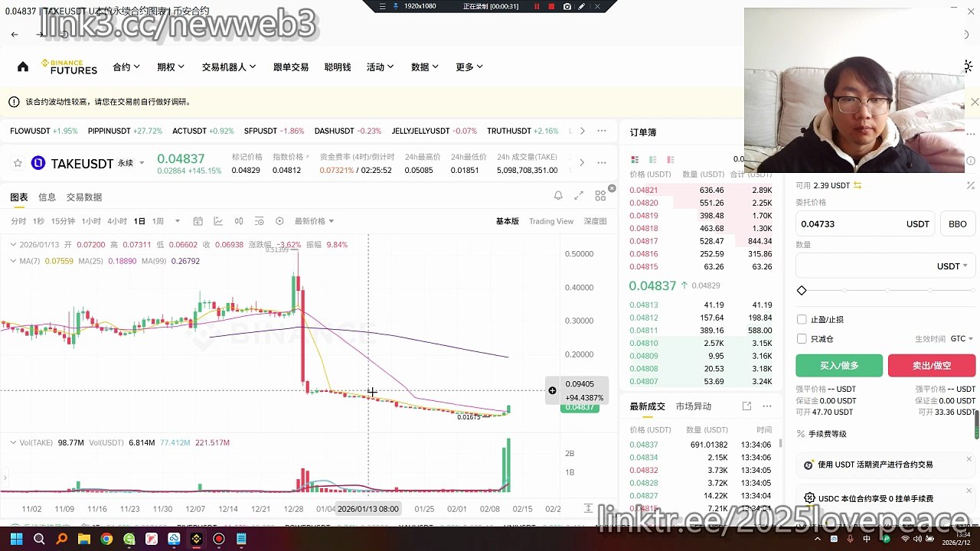Click ask price 0.04821 in order book
The height and width of the screenshot is (551, 980).
643,190
